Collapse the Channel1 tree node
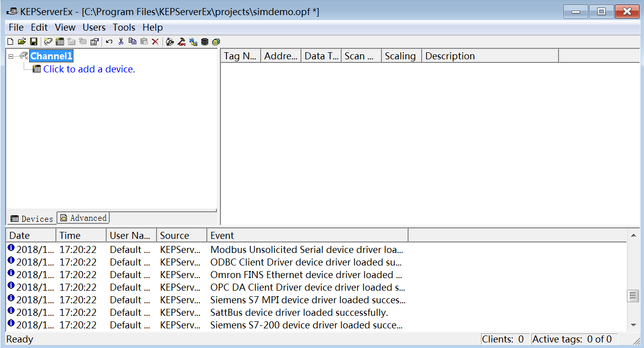This screenshot has width=644, height=348. click(x=11, y=56)
